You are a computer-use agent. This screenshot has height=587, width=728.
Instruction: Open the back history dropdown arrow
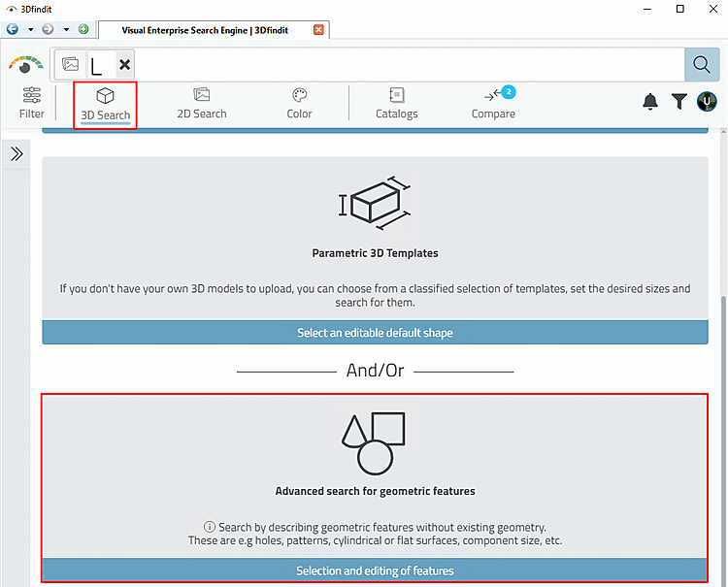click(x=31, y=30)
